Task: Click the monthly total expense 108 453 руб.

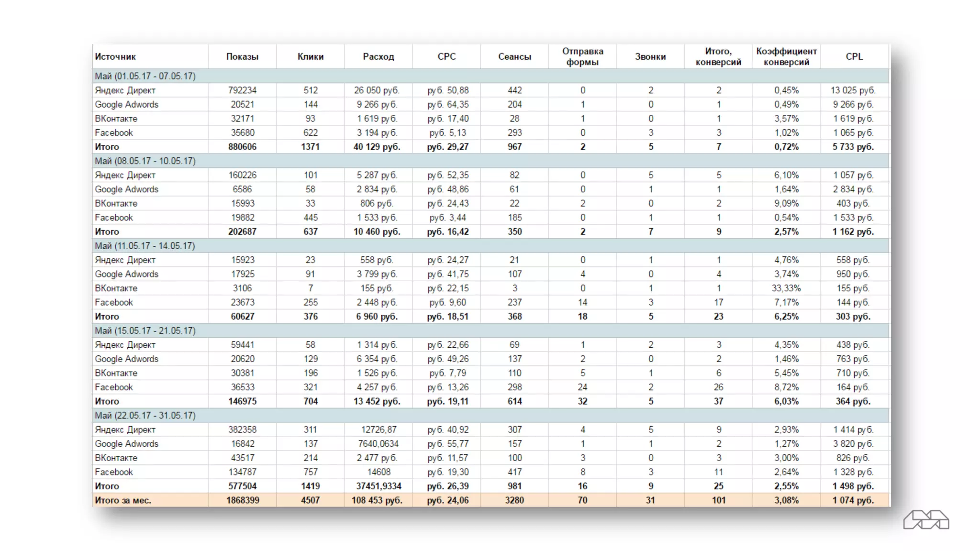Action: click(x=378, y=500)
